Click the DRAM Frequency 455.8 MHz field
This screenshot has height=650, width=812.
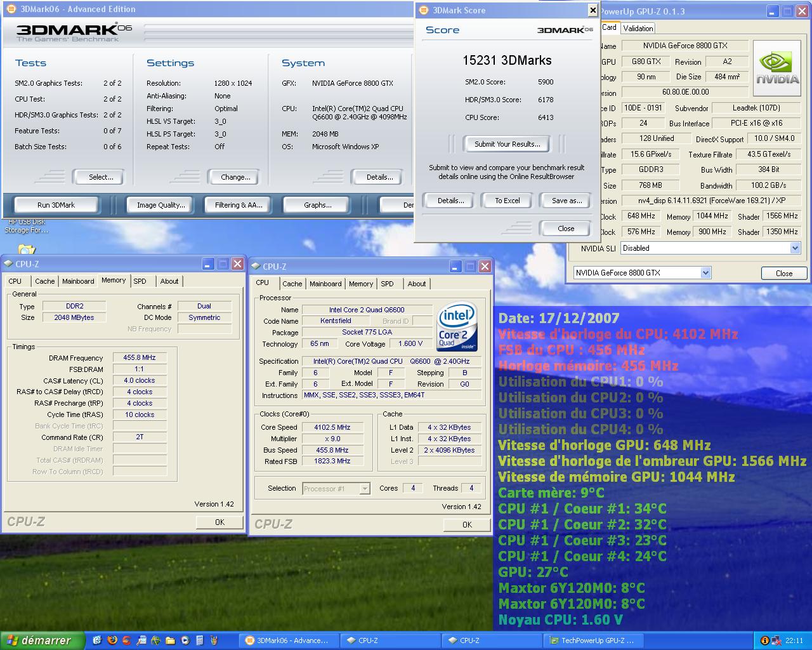click(140, 358)
